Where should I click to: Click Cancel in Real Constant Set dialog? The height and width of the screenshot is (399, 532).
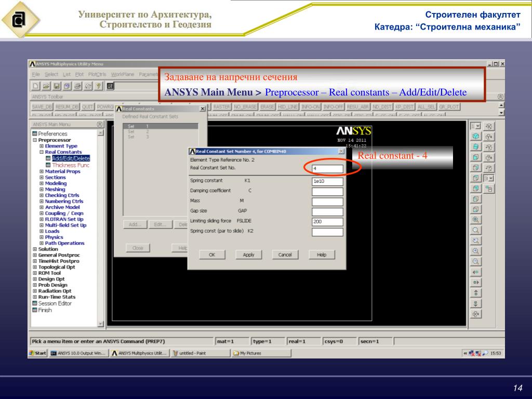click(x=285, y=255)
